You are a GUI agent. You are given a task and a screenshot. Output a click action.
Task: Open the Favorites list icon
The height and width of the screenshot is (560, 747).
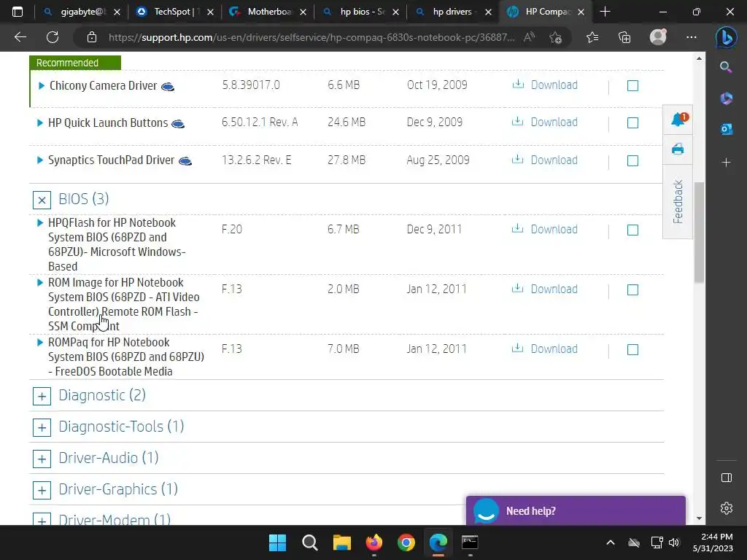click(592, 37)
